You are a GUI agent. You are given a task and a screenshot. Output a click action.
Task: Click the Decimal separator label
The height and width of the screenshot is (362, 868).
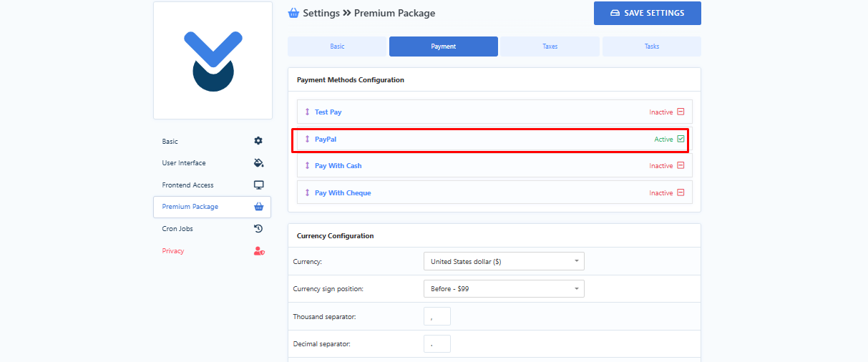tap(322, 344)
